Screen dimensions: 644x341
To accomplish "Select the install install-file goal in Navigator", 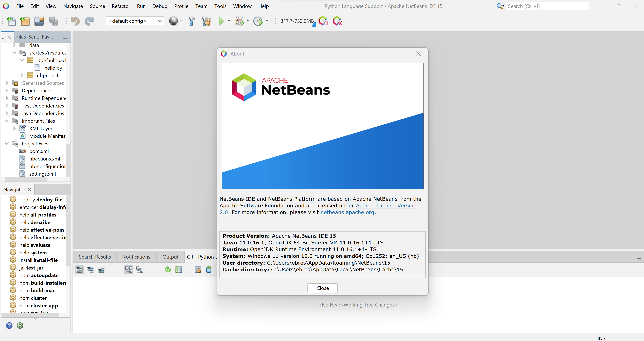I will pyautogui.click(x=39, y=260).
